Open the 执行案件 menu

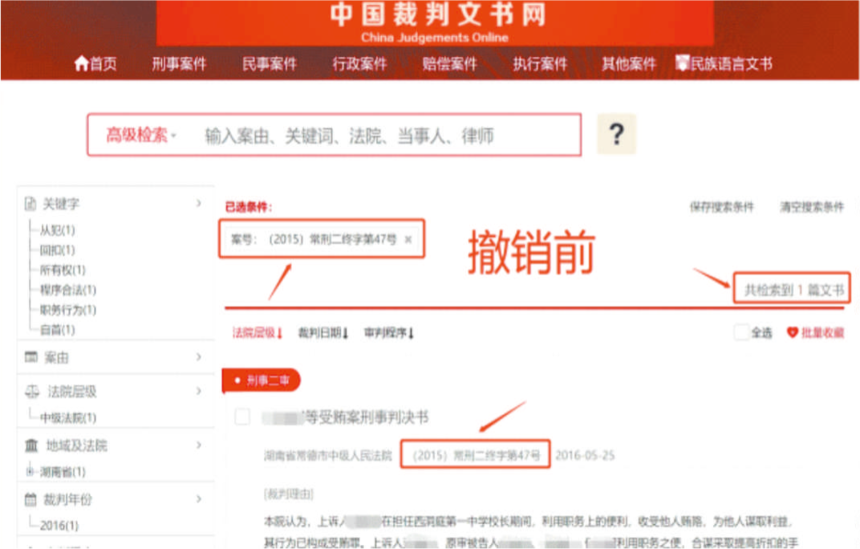(x=540, y=64)
